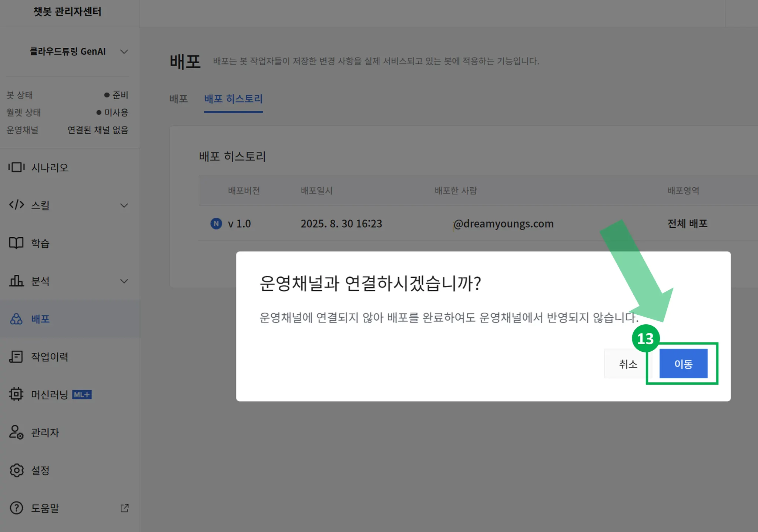Screen dimensions: 758x532
Task: Select the 배포 히스토리 tab
Action: (233, 99)
